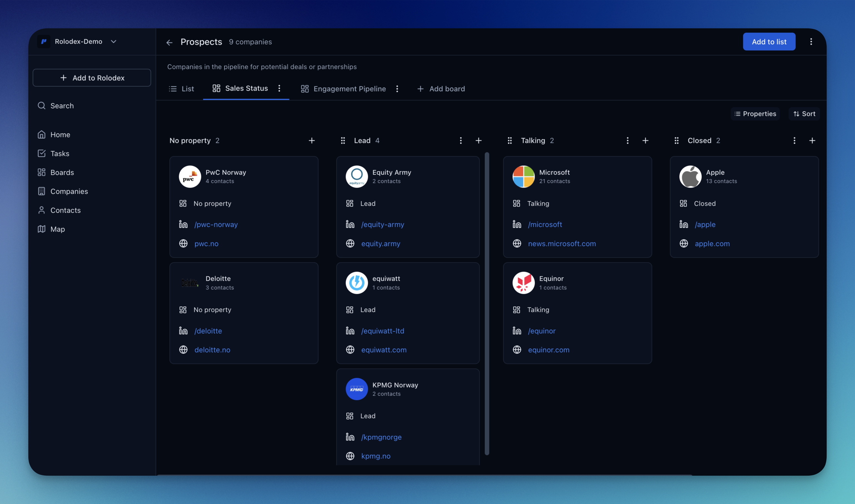Switch to the List tab
855x504 pixels.
(x=181, y=89)
